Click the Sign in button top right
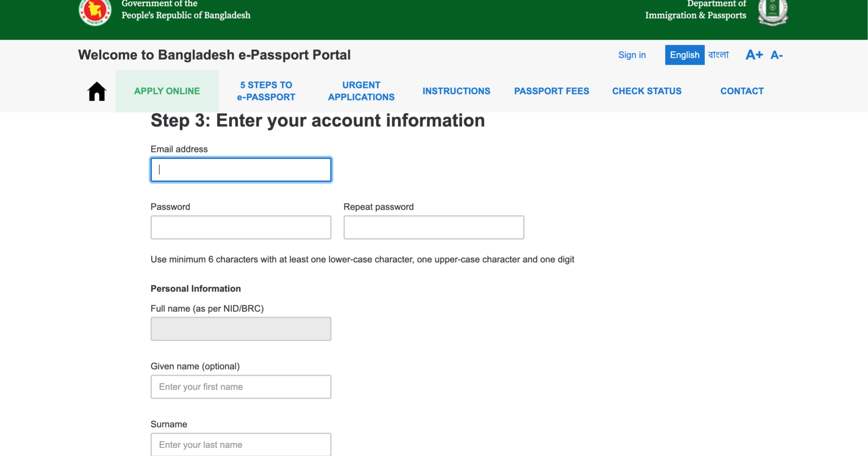Image resolution: width=868 pixels, height=456 pixels. coord(632,55)
